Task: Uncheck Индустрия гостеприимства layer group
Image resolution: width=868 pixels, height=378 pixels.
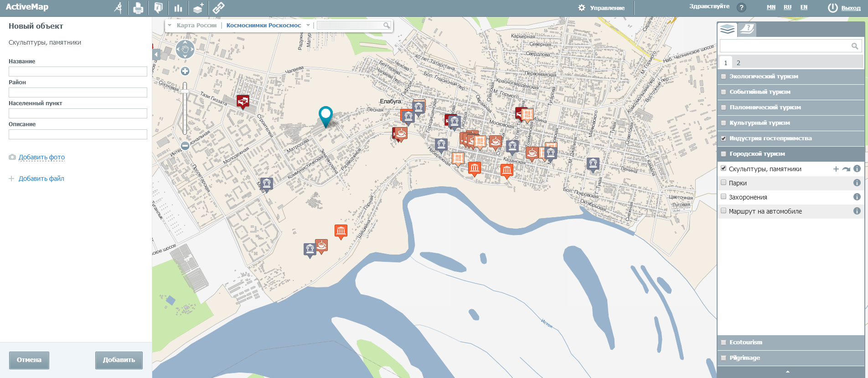Action: click(x=723, y=138)
